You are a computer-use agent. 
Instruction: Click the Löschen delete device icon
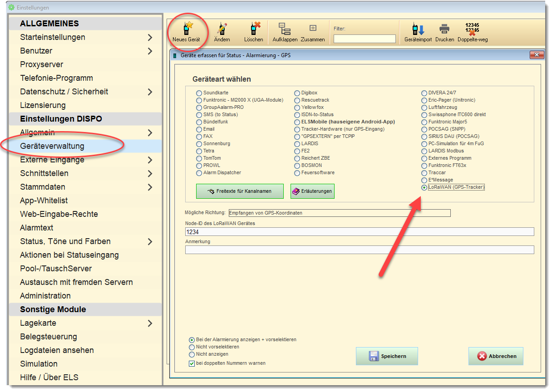coord(253,29)
